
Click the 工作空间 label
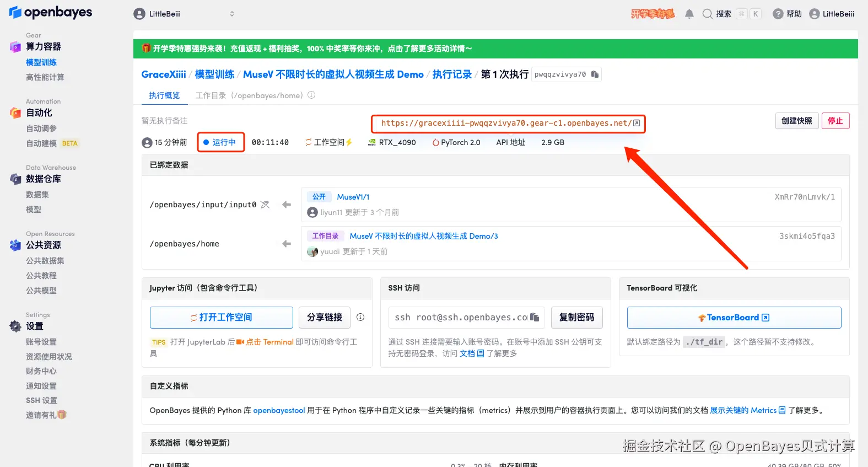[x=328, y=142]
